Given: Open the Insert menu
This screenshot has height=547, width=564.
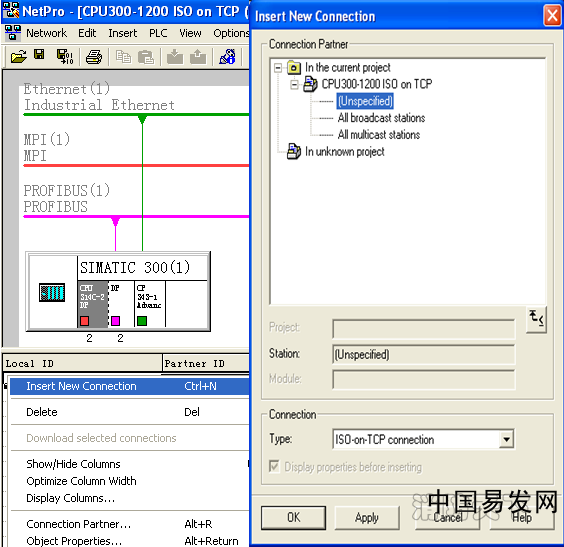Looking at the screenshot, I should pos(123,33).
